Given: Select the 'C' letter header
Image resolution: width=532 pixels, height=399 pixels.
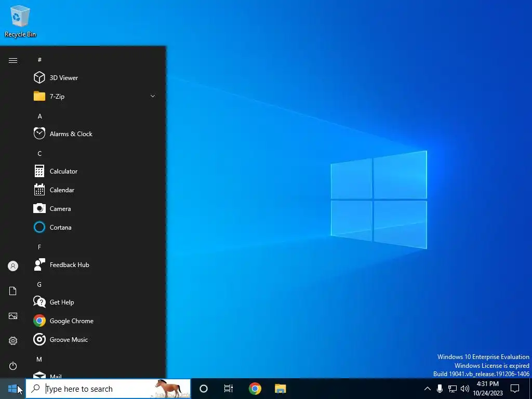Looking at the screenshot, I should [x=39, y=153].
